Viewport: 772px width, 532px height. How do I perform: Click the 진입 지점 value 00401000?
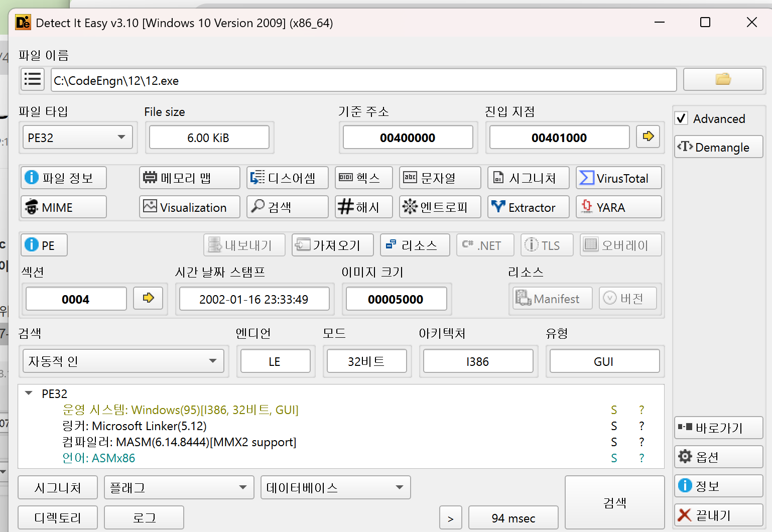pos(559,138)
